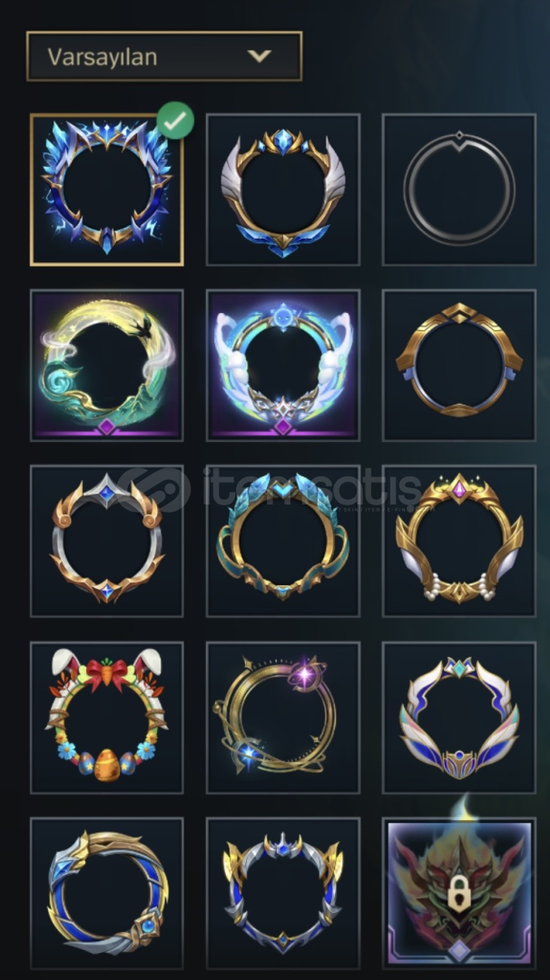Select the blue crystal spiked border

107,190
